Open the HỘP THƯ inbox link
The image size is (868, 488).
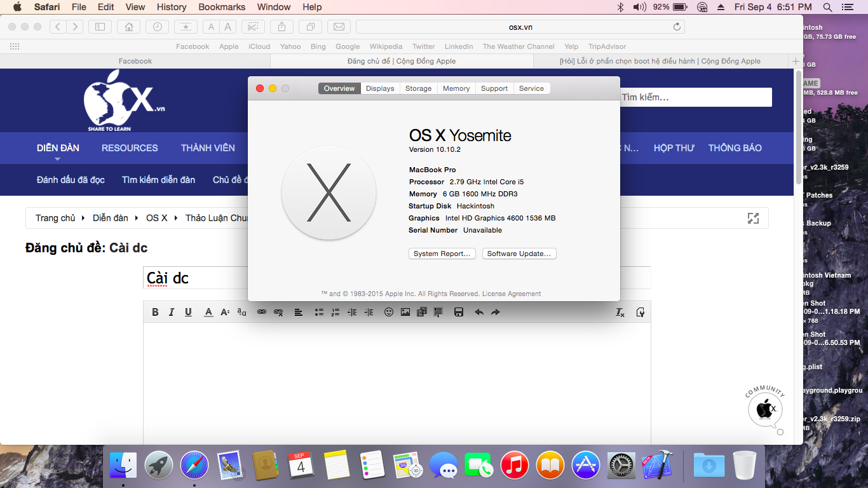[674, 148]
